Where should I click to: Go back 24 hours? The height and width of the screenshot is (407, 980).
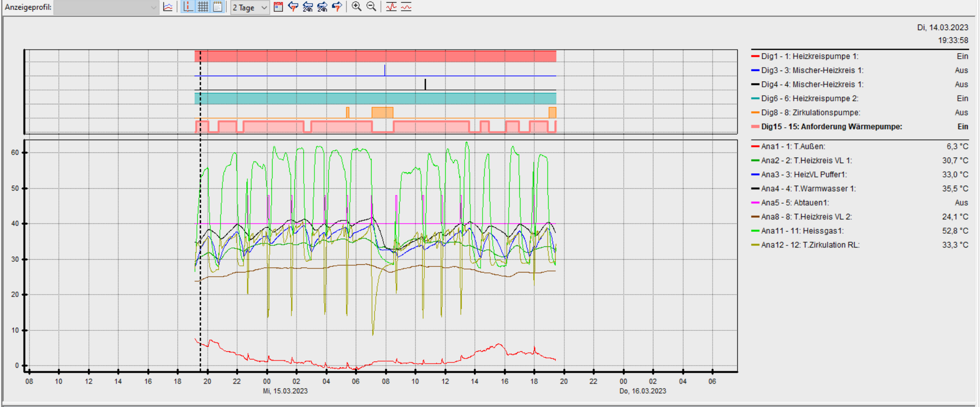(308, 7)
